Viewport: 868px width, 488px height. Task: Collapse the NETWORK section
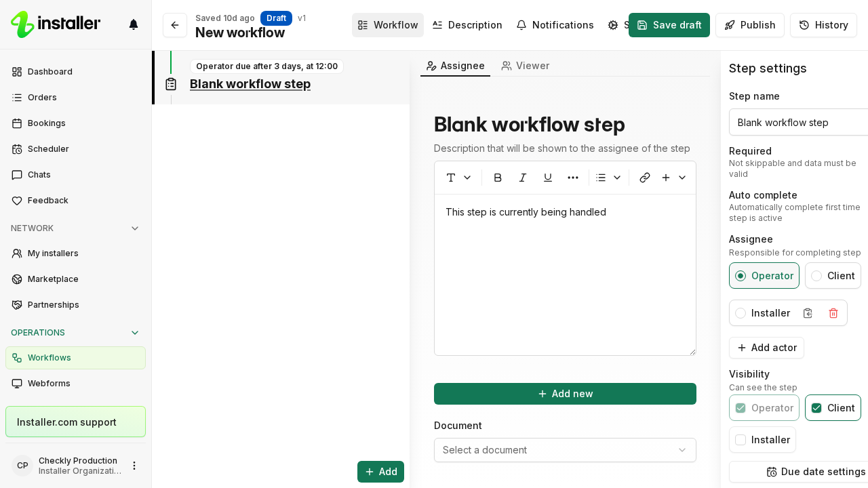click(135, 228)
